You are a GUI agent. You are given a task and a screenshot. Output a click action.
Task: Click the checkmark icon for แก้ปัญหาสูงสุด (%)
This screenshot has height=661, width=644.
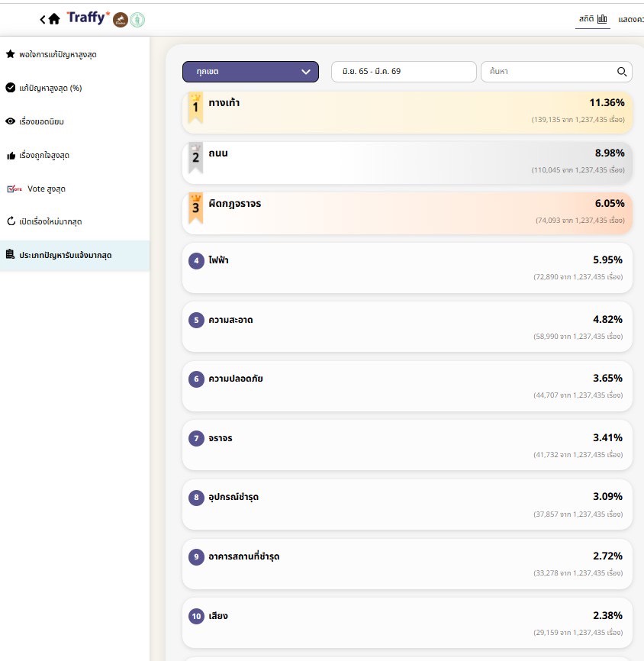click(10, 88)
